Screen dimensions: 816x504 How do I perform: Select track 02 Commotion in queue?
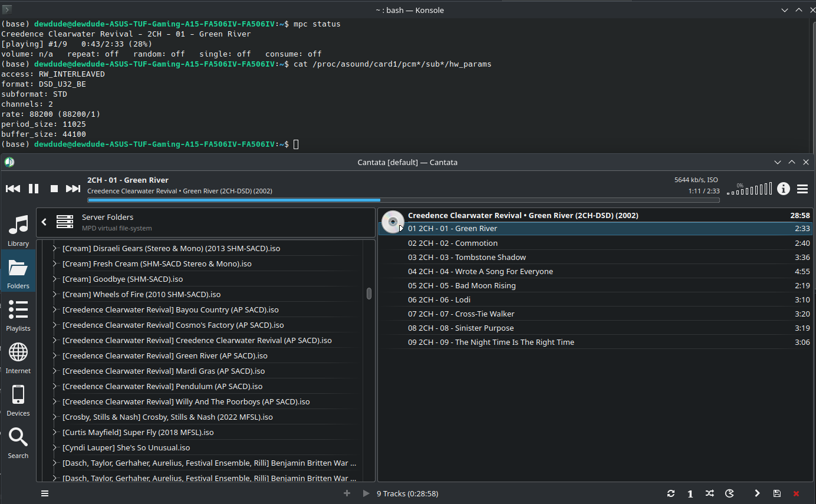pyautogui.click(x=595, y=243)
